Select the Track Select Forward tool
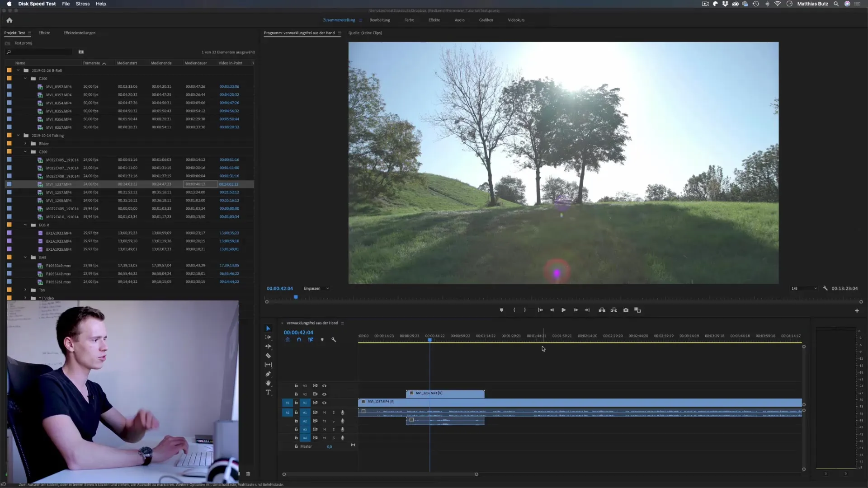The height and width of the screenshot is (488, 868). (x=268, y=338)
